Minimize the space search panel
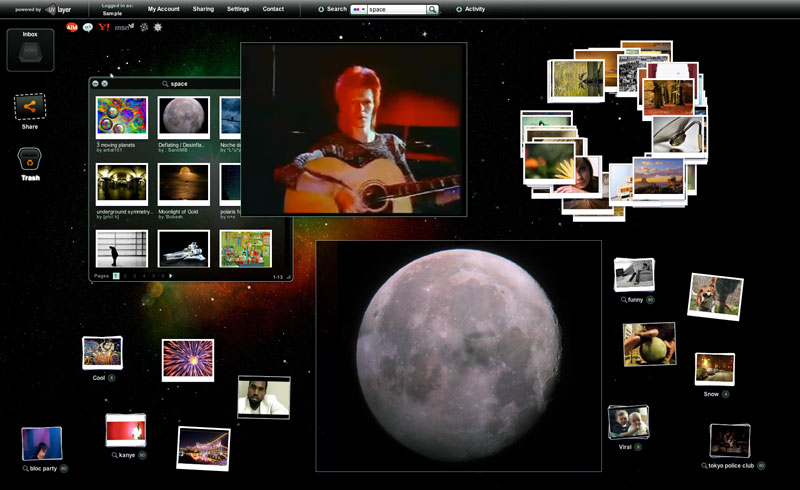800x490 pixels. click(95, 83)
